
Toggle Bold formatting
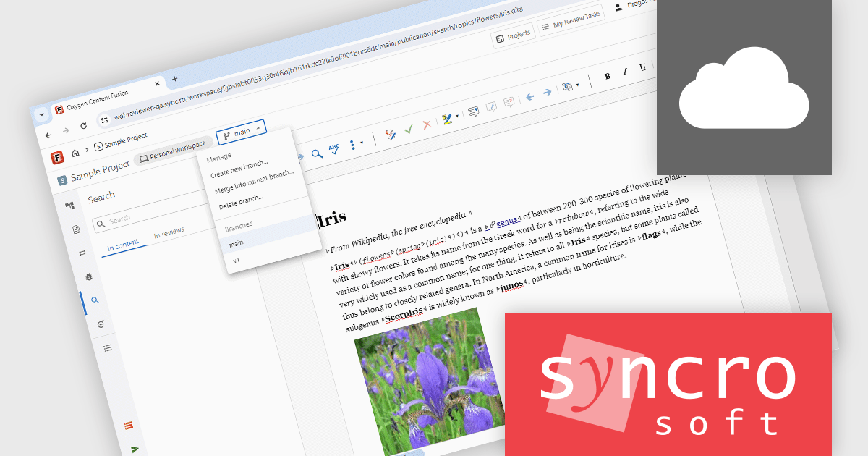click(606, 75)
